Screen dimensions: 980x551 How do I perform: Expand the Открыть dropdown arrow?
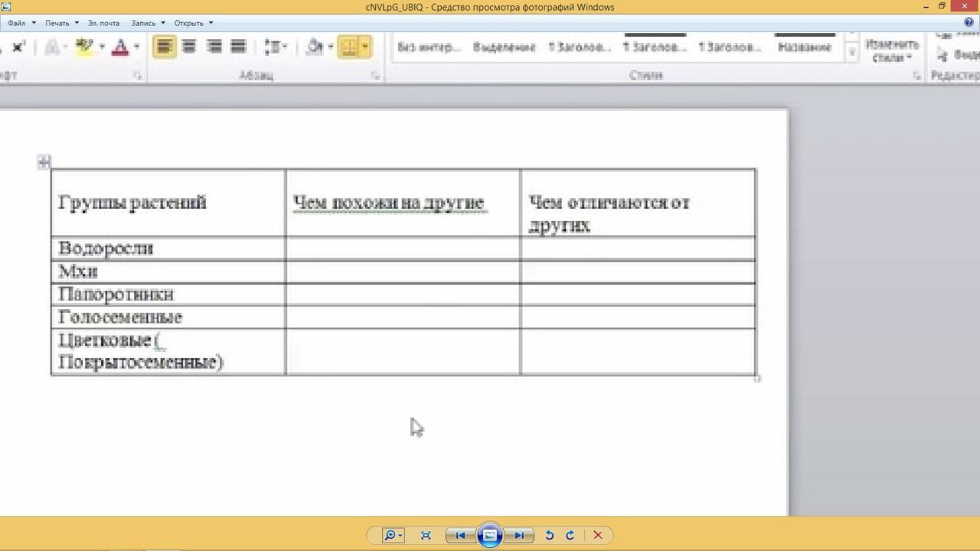[x=211, y=23]
